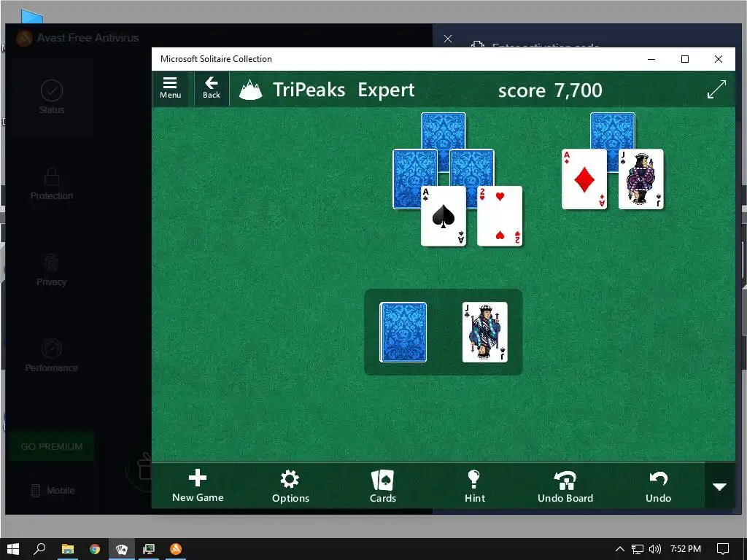Request a Hint with the lightbulb
Screen dimensions: 747x560
474,486
